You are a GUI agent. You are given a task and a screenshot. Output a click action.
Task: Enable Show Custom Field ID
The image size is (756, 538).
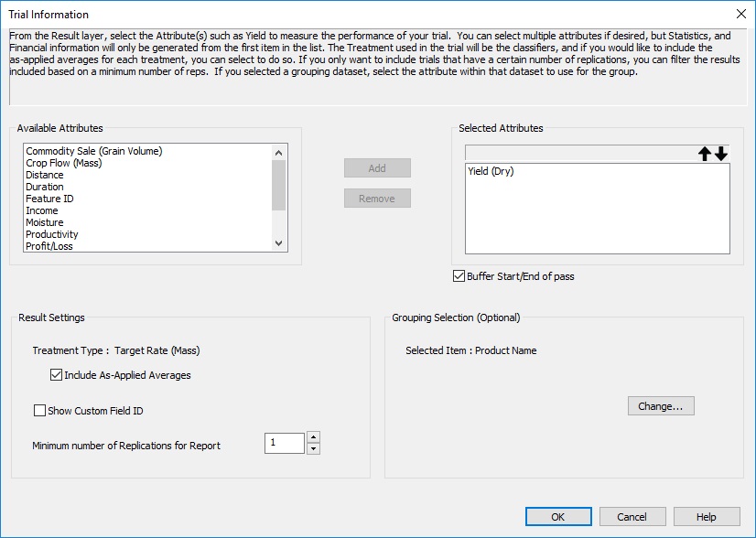tap(39, 411)
